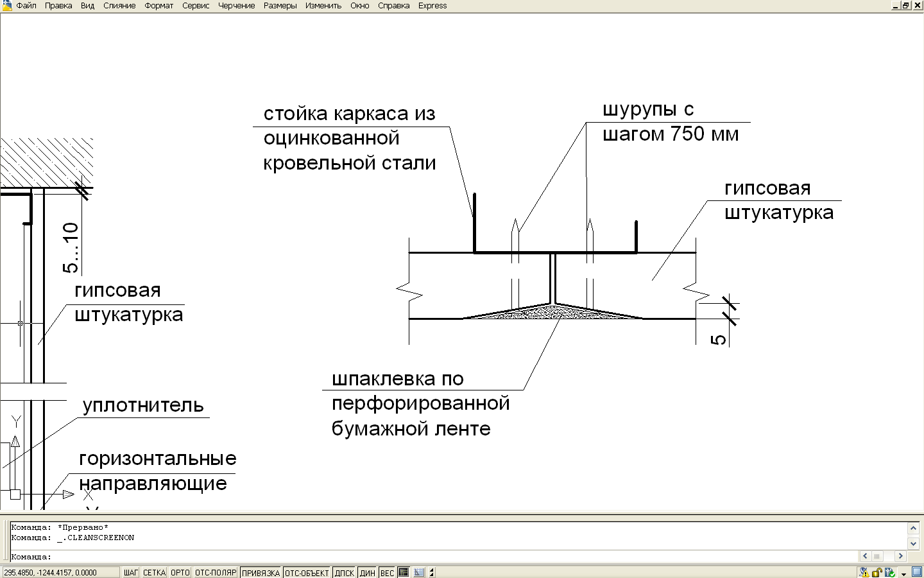Click the communication center warning icon
924x578 pixels.
pyautogui.click(x=864, y=572)
